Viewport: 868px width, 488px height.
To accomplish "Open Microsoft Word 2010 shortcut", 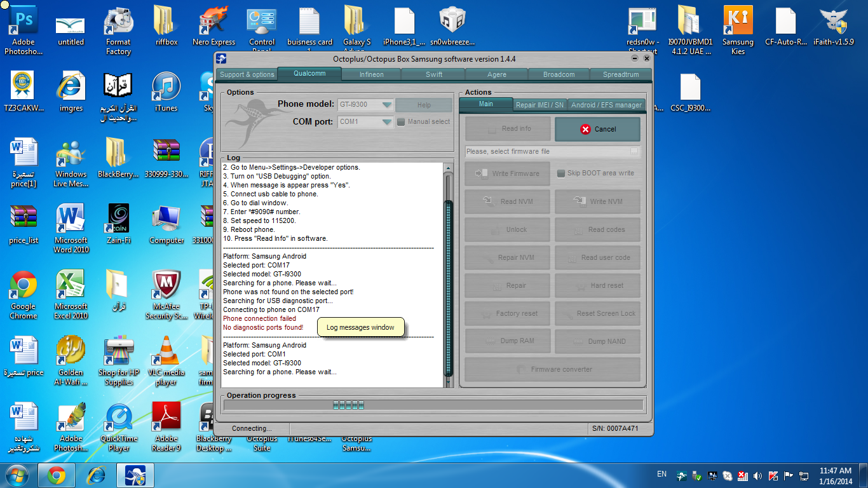I will pos(71,229).
